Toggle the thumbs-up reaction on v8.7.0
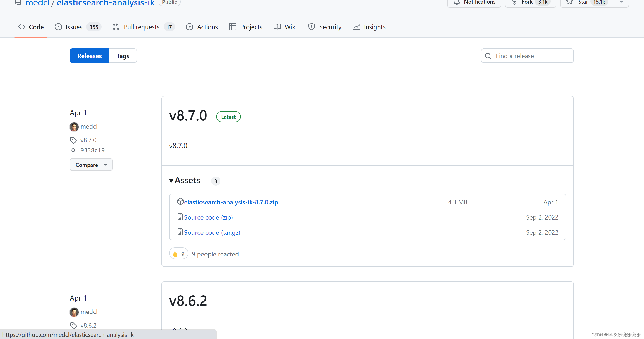This screenshot has height=339, width=644. [178, 253]
